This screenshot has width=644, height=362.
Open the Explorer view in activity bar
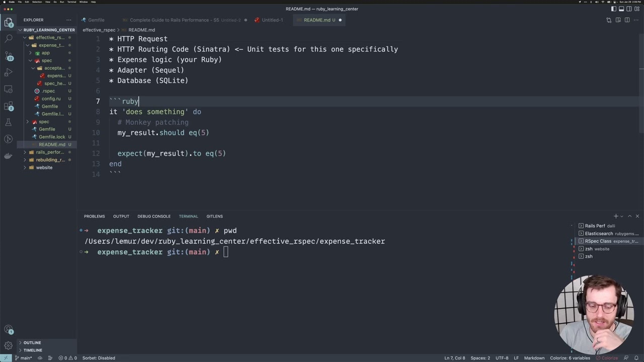coord(8,22)
